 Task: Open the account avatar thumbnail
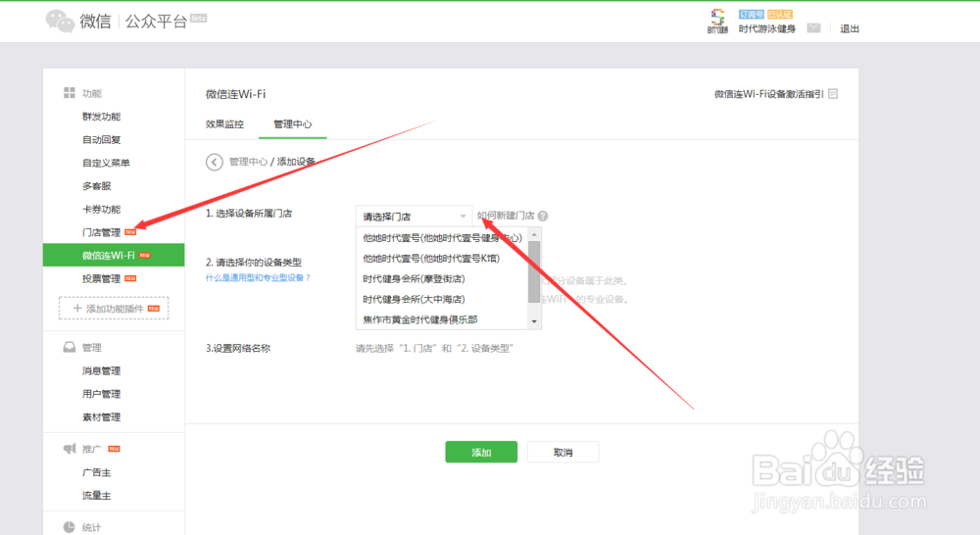[717, 21]
